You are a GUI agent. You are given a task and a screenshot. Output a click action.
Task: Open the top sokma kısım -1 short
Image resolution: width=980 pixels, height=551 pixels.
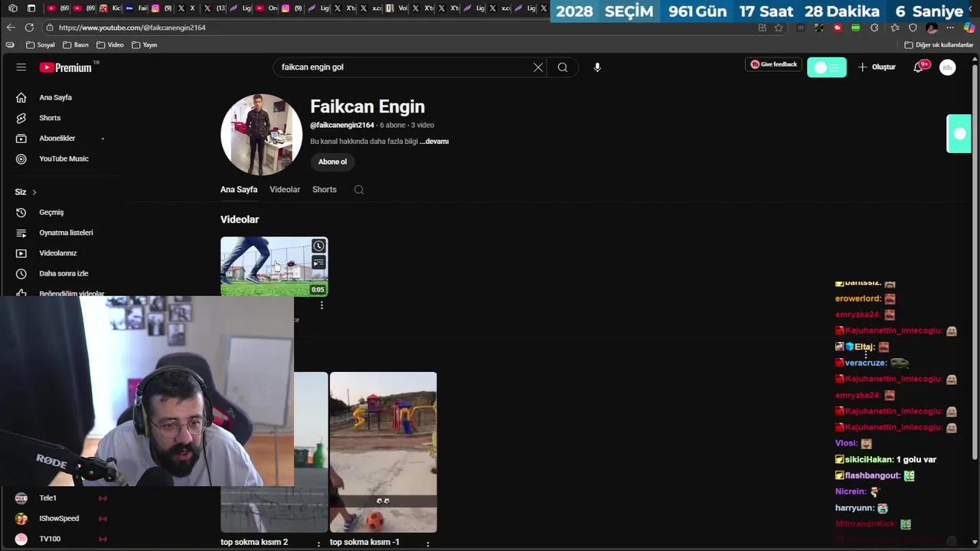point(383,452)
